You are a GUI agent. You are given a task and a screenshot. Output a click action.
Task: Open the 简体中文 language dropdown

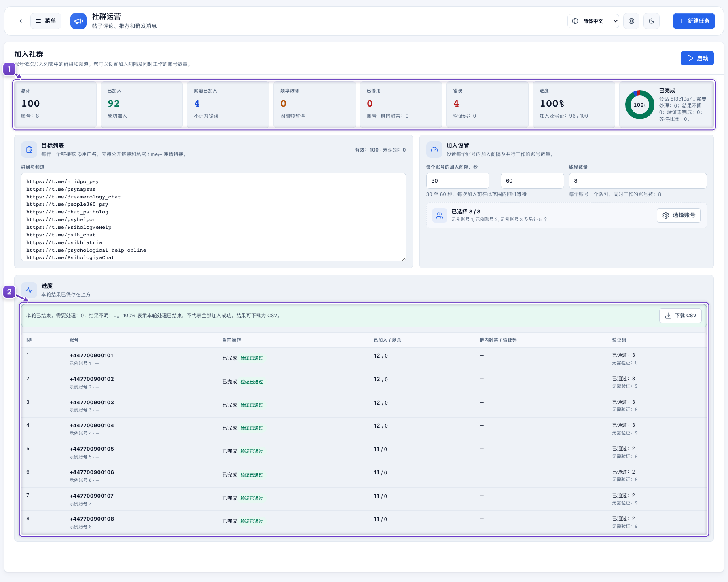click(593, 21)
